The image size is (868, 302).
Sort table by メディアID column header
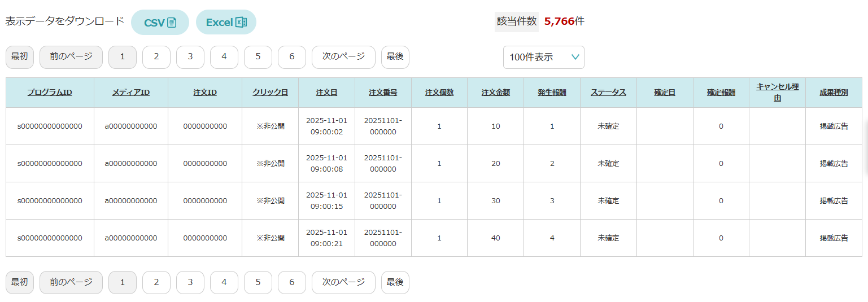point(130,93)
